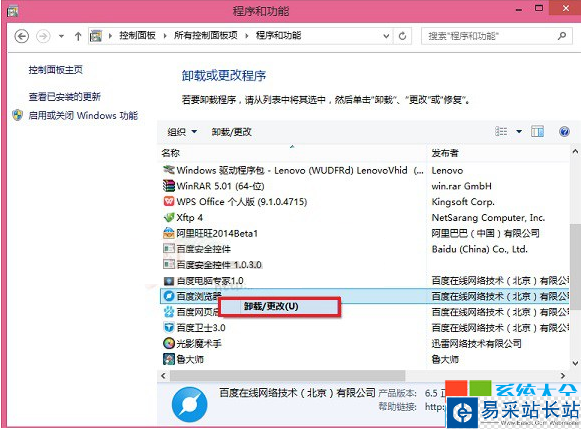Open 查看已安装的更新 link
This screenshot has height=429, width=581.
(65, 97)
